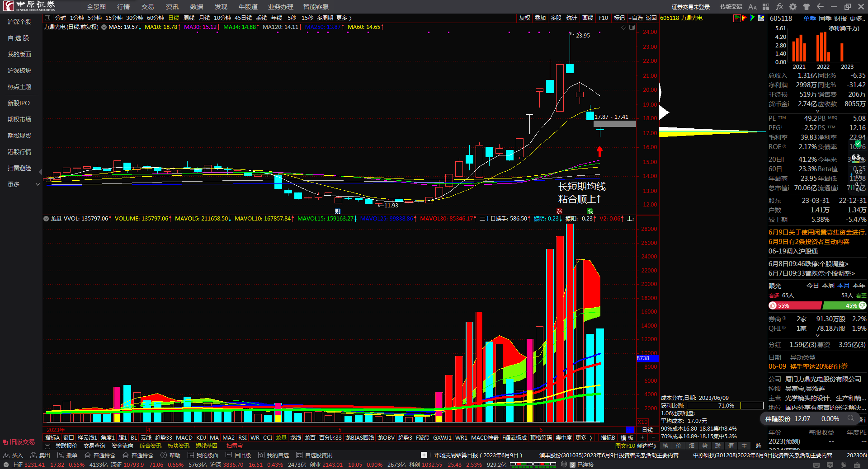This screenshot has height=469, width=868.
Task: Click the green 45% bearish vote bar
Action: coord(844,306)
